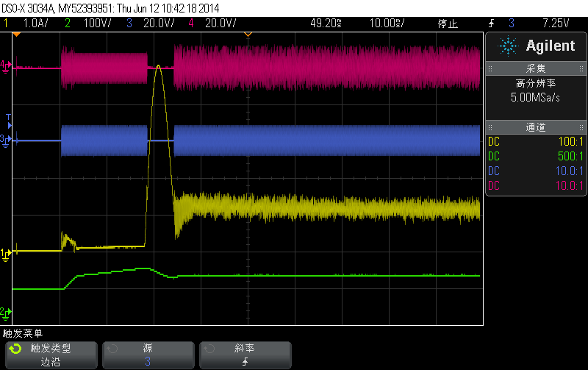Click the 高分辨率 acquisition mode text
588x370 pixels.
[536, 83]
